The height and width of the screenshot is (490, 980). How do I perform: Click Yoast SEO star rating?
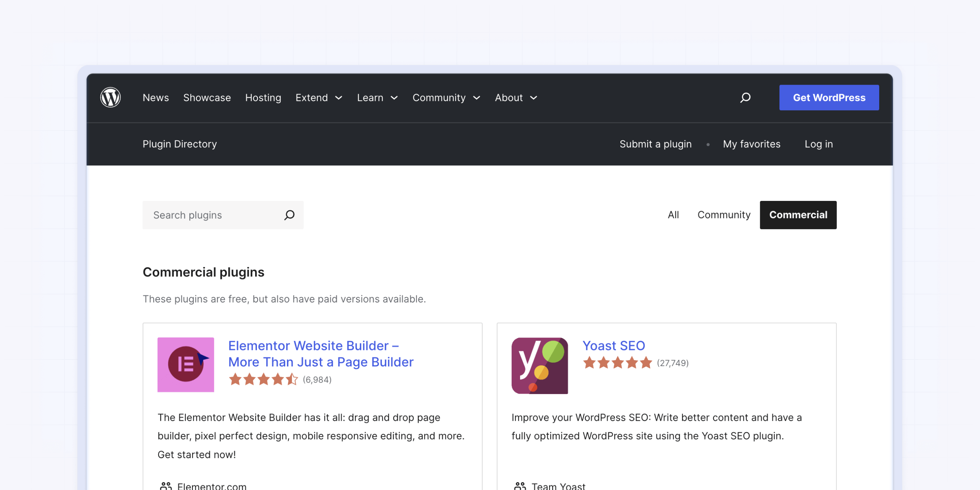[x=617, y=363]
